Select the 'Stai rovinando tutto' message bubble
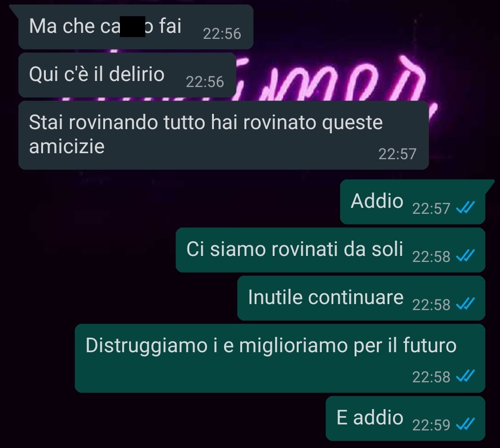 point(224,135)
